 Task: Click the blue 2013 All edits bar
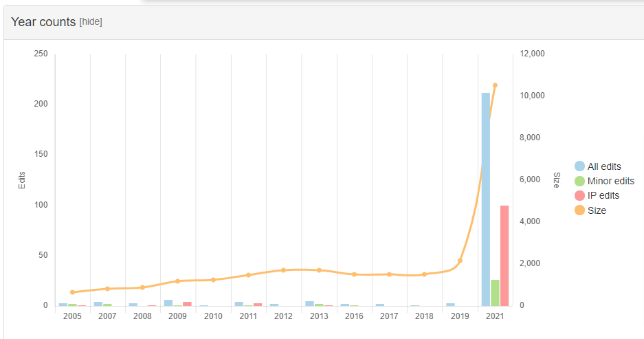tap(309, 303)
